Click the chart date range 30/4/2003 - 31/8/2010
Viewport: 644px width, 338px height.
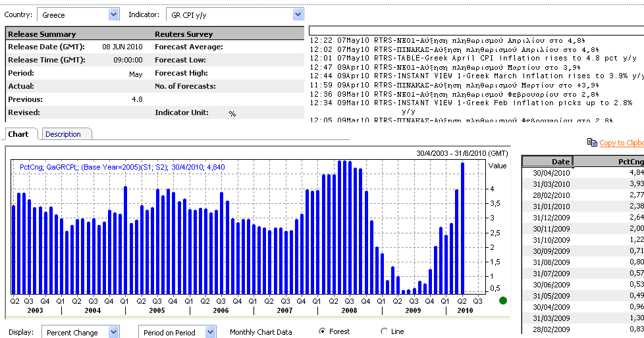point(462,153)
